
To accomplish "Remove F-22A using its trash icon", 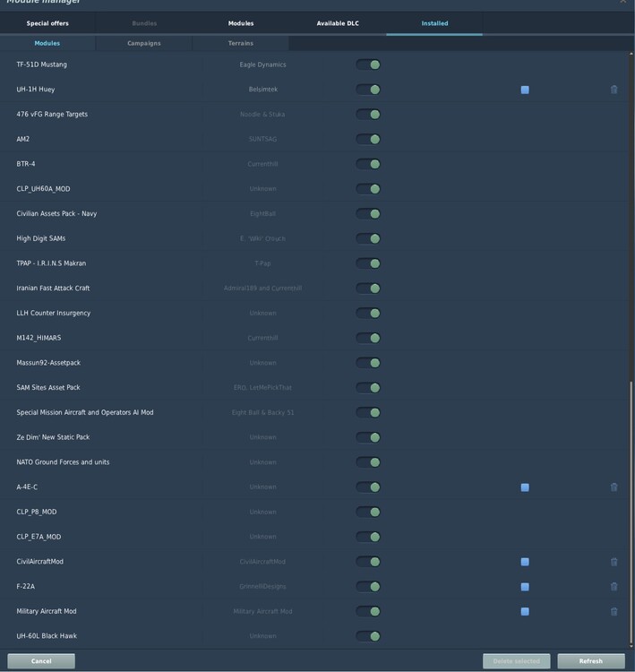I will (x=614, y=587).
